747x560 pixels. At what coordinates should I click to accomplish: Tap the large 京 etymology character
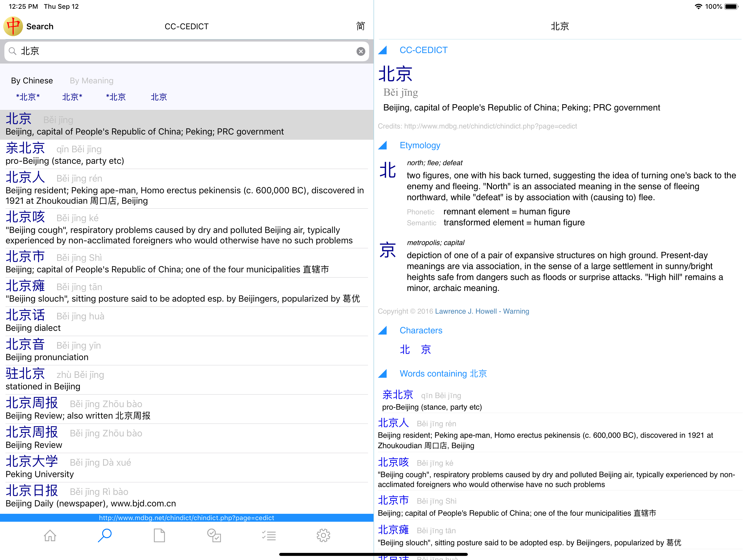388,250
